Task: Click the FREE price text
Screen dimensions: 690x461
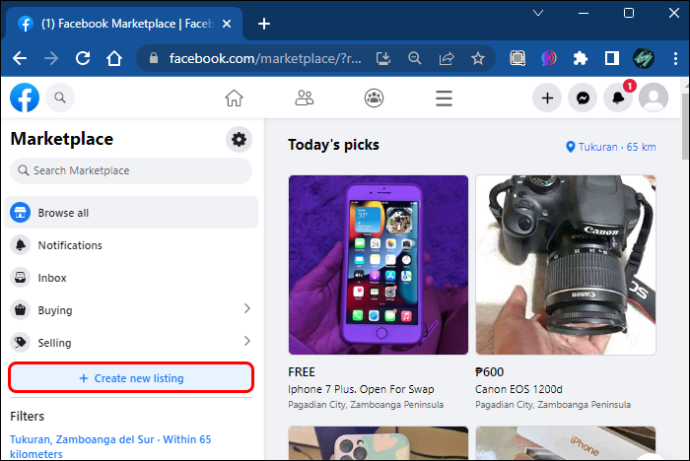Action: point(301,372)
